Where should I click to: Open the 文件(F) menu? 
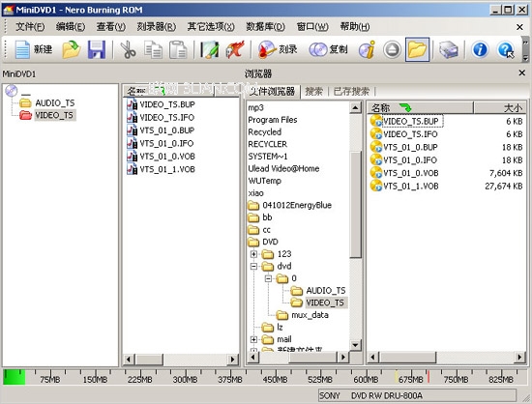(30, 26)
